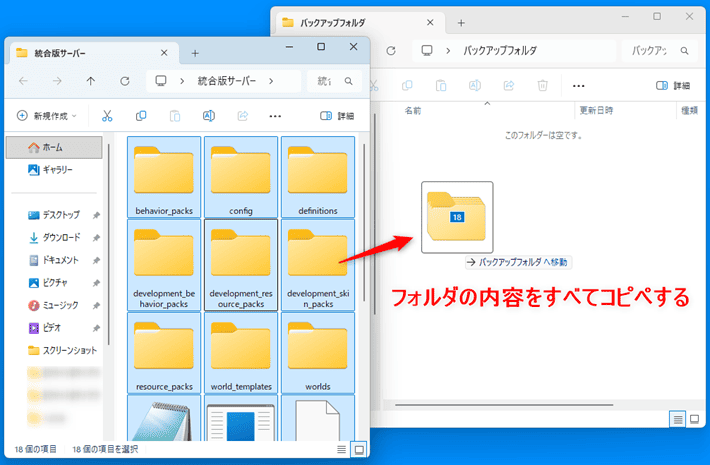Click the Delete trash icon in バックアップフォルダ window
710x465 pixels.
click(542, 86)
